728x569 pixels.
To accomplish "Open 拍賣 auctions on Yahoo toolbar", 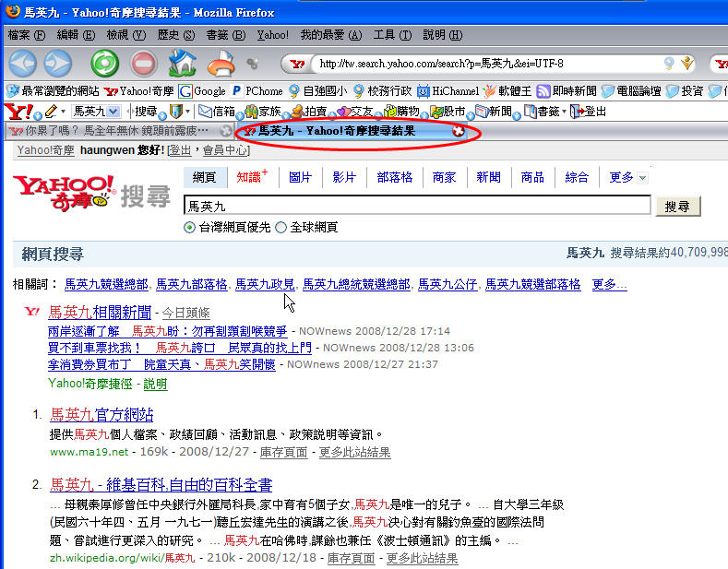I will point(309,112).
